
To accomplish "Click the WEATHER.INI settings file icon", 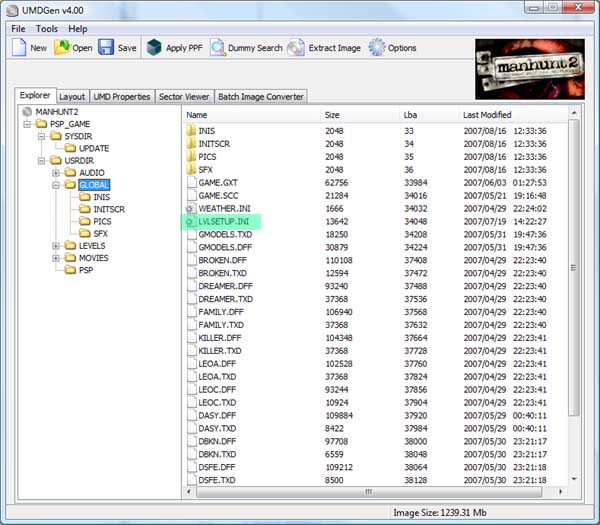I will point(191,209).
